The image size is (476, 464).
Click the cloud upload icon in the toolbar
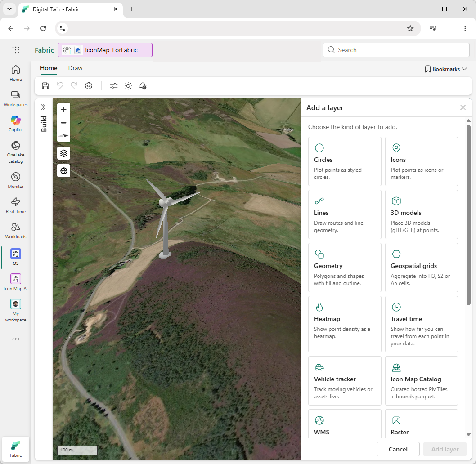click(x=143, y=86)
